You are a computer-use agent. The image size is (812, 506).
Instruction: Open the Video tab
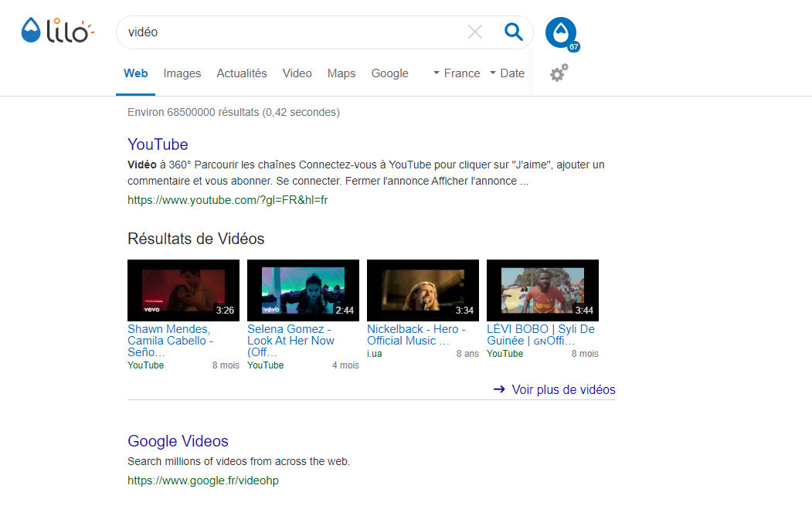click(x=297, y=73)
